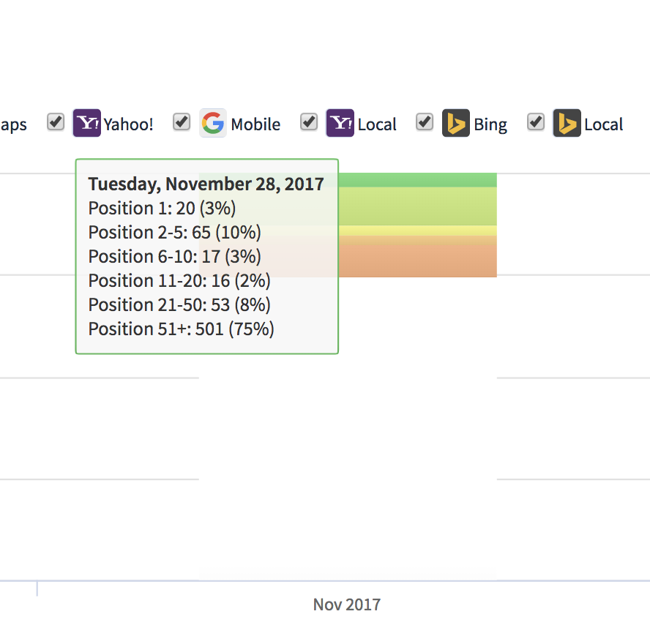
Task: Click the orange chart band
Action: coord(417,256)
